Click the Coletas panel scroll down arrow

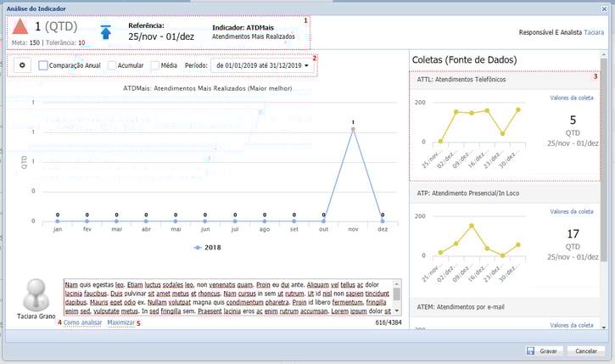click(x=604, y=328)
